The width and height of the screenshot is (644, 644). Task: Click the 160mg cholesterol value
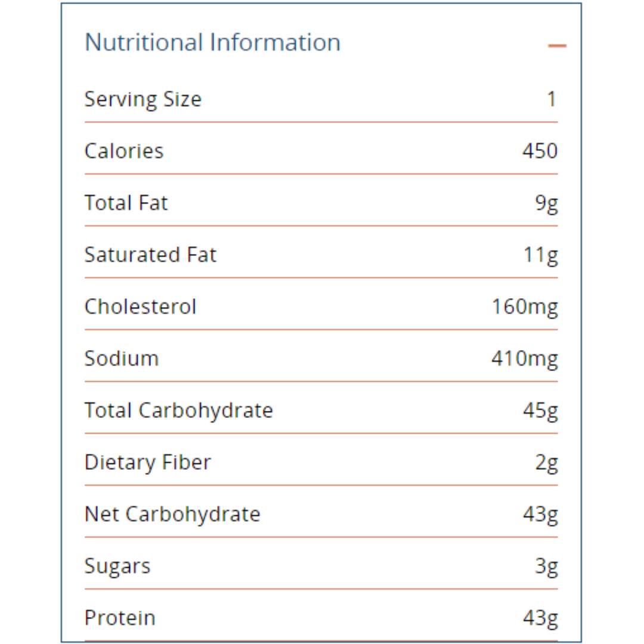pos(525,306)
